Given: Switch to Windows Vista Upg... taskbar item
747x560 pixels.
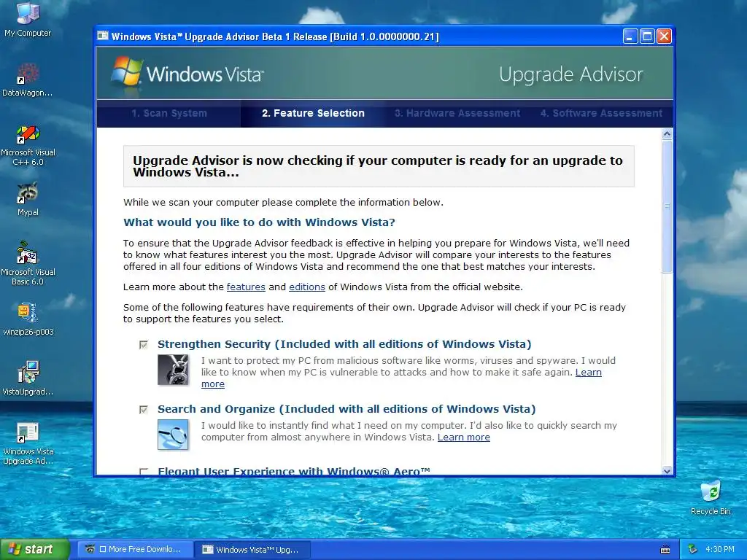Looking at the screenshot, I should click(x=252, y=550).
